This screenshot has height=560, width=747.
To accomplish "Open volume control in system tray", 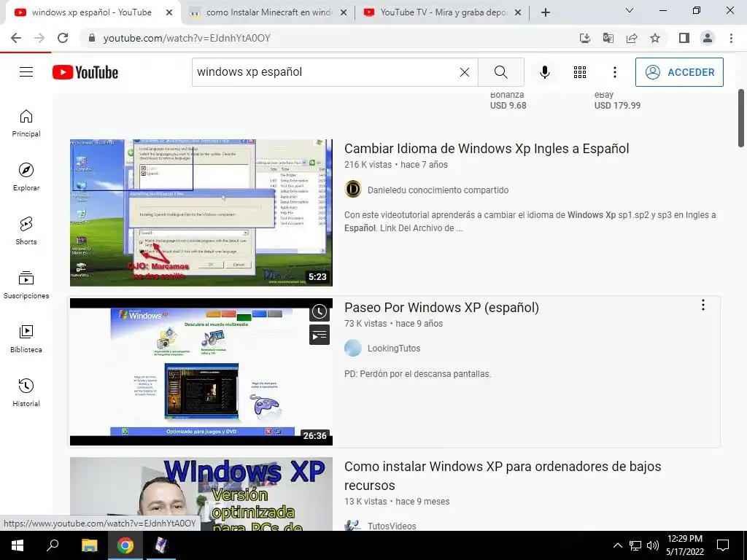I will point(653,545).
